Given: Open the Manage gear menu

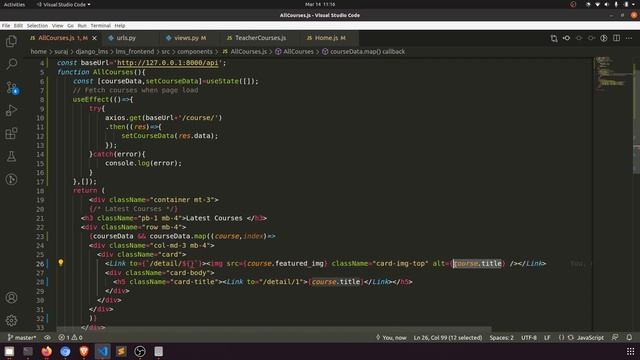Looking at the screenshot, I should 11,320.
